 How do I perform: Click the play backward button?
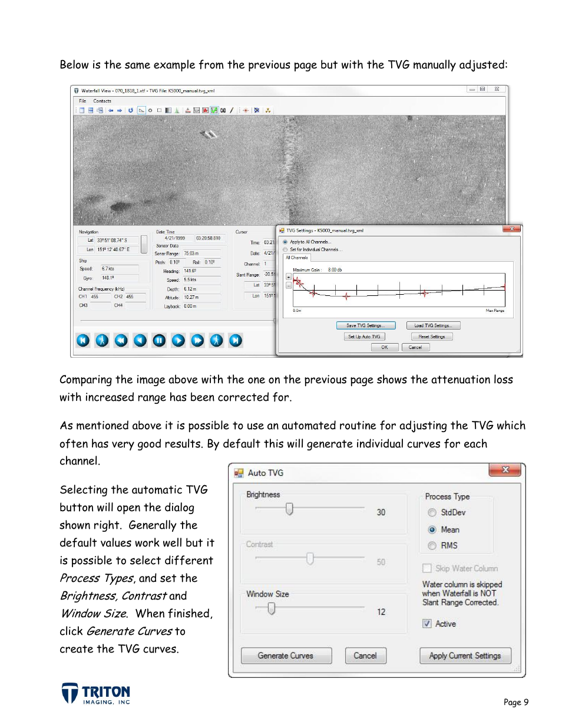click(x=140, y=340)
